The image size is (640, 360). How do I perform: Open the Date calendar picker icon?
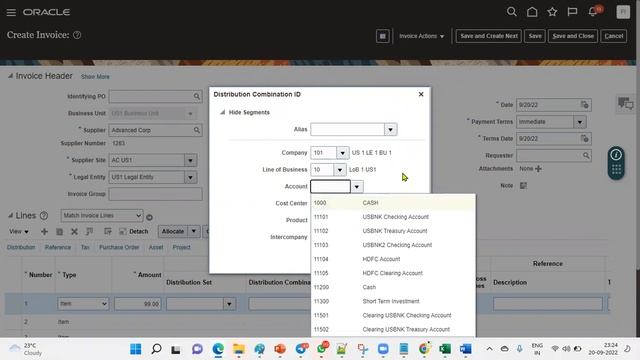[x=584, y=105]
